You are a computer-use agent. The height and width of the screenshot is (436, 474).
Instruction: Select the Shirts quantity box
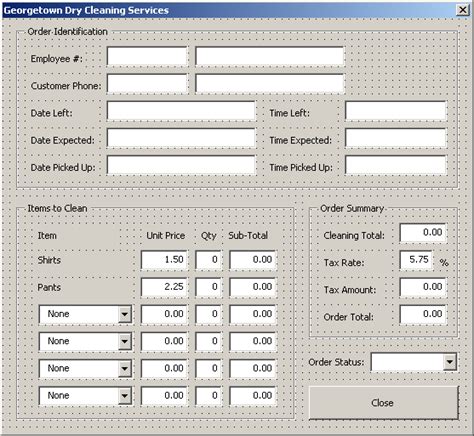208,260
